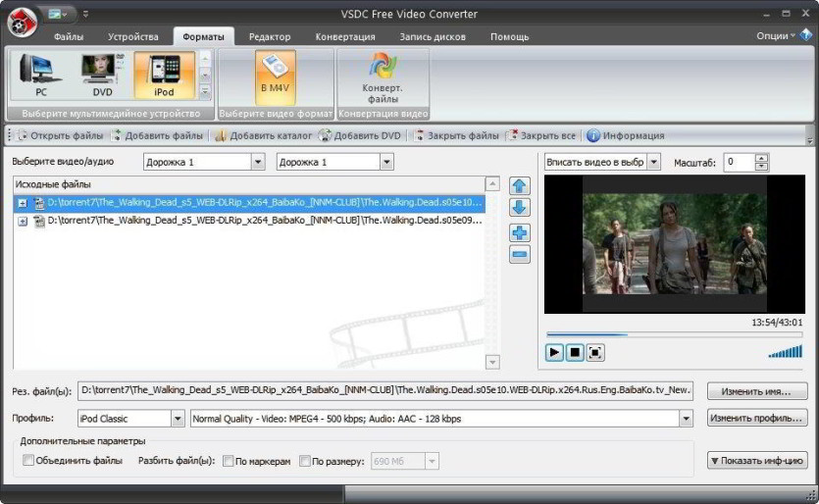Click Изменить профиль button
Screen dimensions: 819x504
click(x=757, y=418)
